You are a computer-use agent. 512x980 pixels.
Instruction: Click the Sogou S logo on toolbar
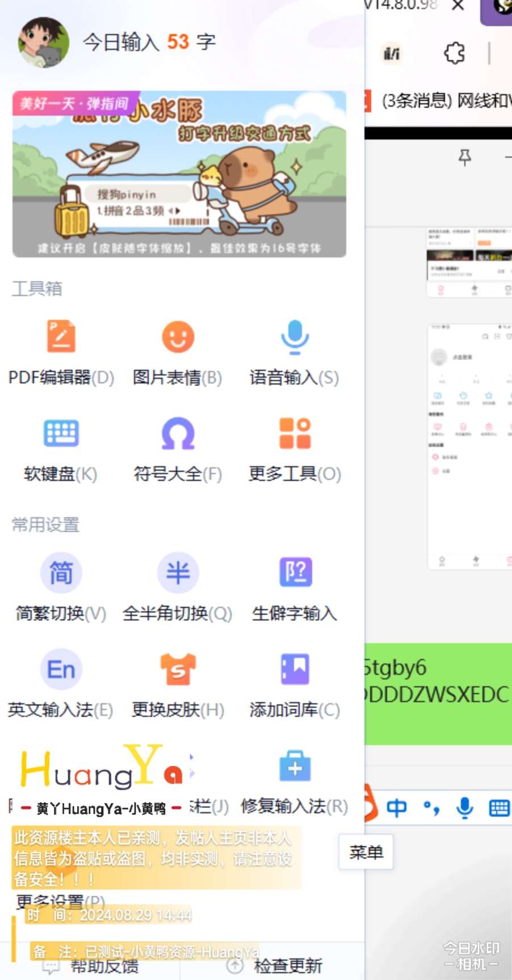tap(371, 804)
